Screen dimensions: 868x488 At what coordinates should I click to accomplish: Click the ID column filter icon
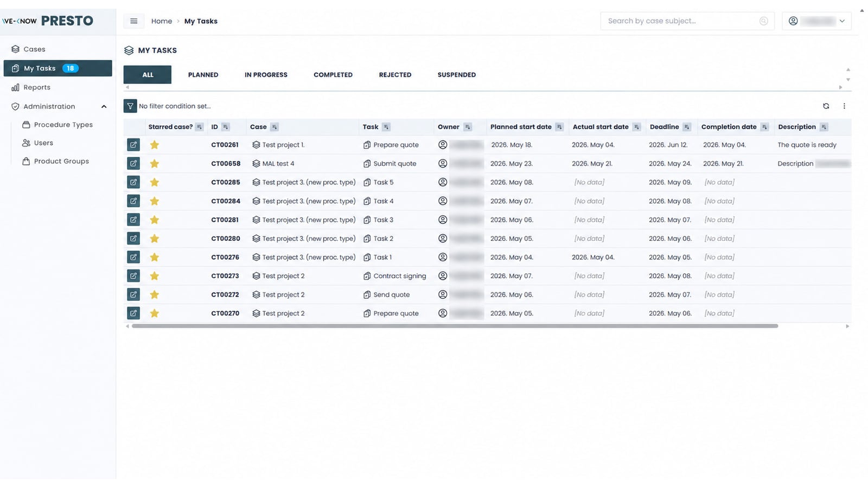226,127
